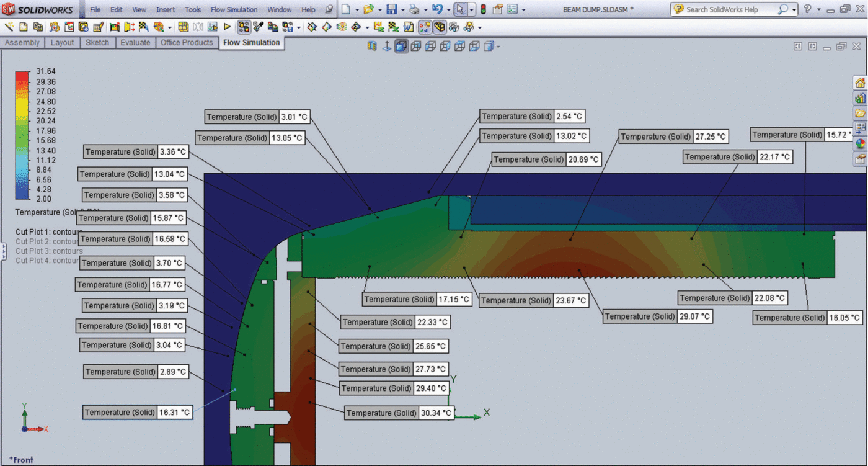Expand the search options dropdown arrow
868x466 pixels.
tap(794, 10)
